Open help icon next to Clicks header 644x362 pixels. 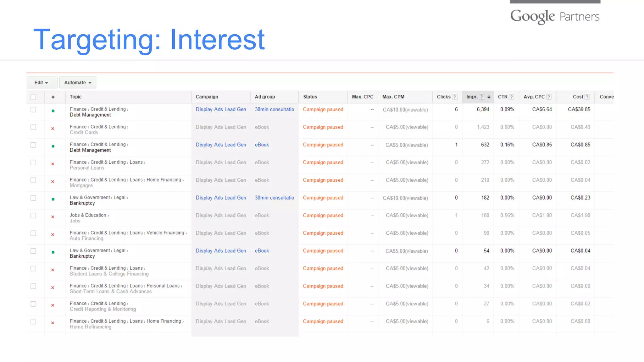click(455, 97)
